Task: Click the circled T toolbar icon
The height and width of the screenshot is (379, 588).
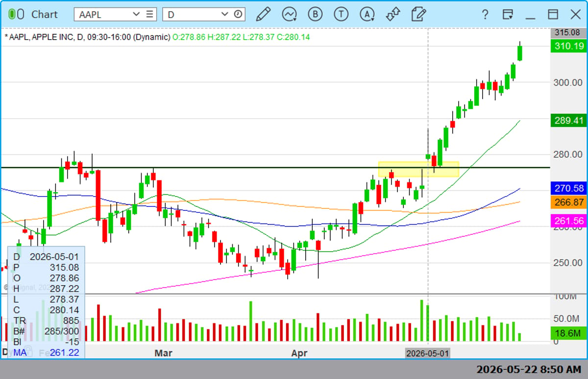Action: (341, 14)
